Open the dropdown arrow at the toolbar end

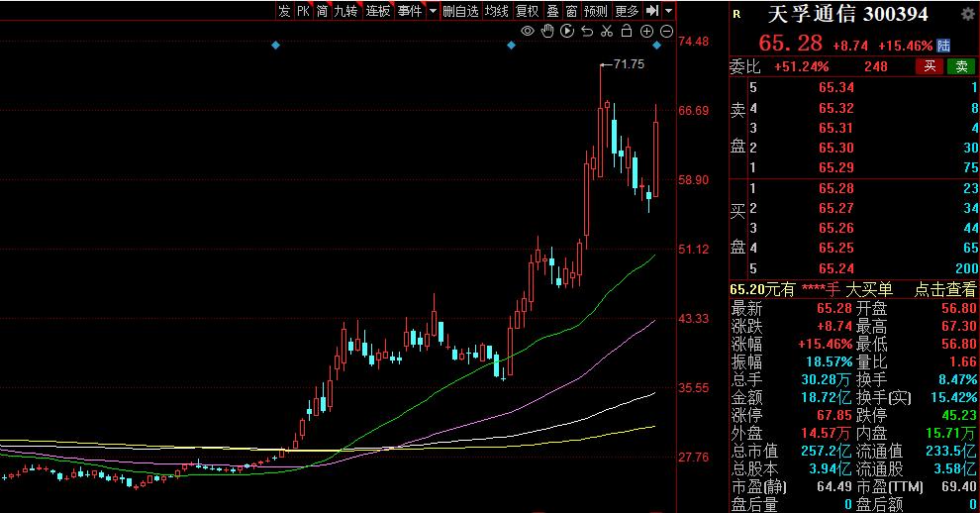[x=669, y=11]
